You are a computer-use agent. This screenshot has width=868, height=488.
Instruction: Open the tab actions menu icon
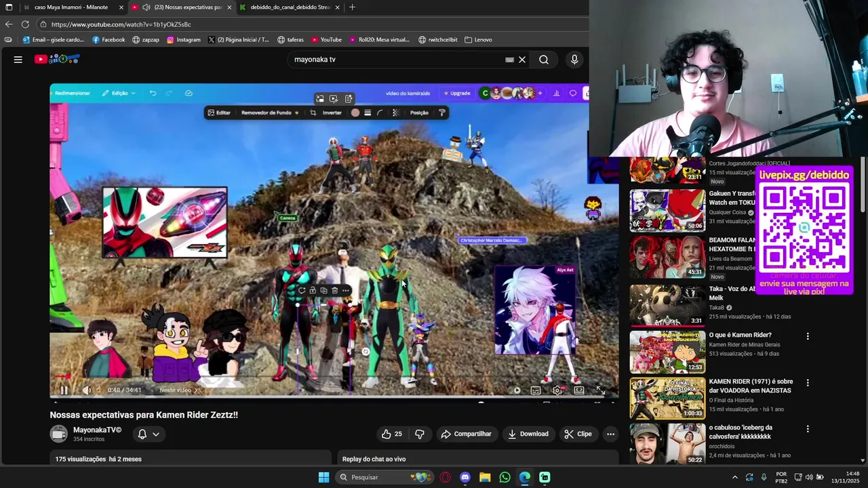click(9, 7)
